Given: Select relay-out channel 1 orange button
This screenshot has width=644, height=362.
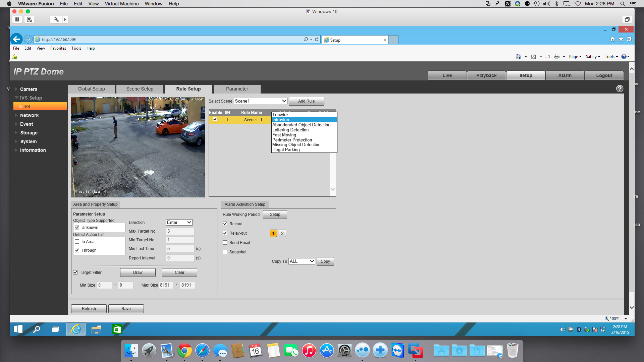Looking at the screenshot, I should click(273, 233).
